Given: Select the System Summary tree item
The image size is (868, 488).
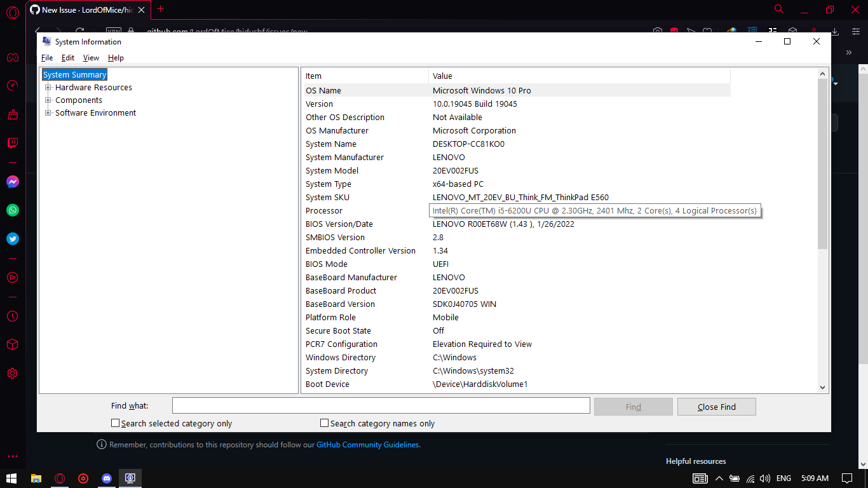Looking at the screenshot, I should pyautogui.click(x=74, y=75).
